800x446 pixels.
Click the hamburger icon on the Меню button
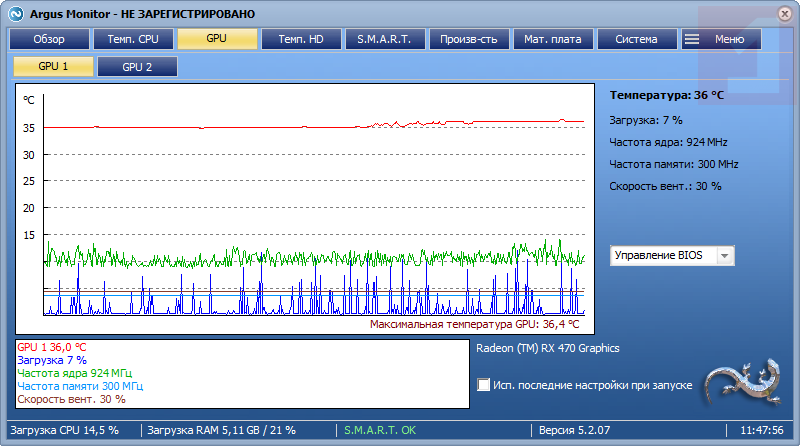coord(692,39)
